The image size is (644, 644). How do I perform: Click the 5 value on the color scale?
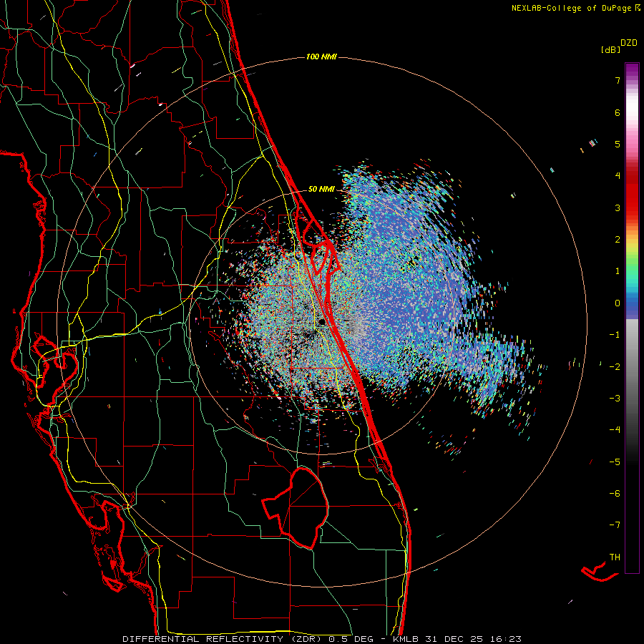click(618, 144)
